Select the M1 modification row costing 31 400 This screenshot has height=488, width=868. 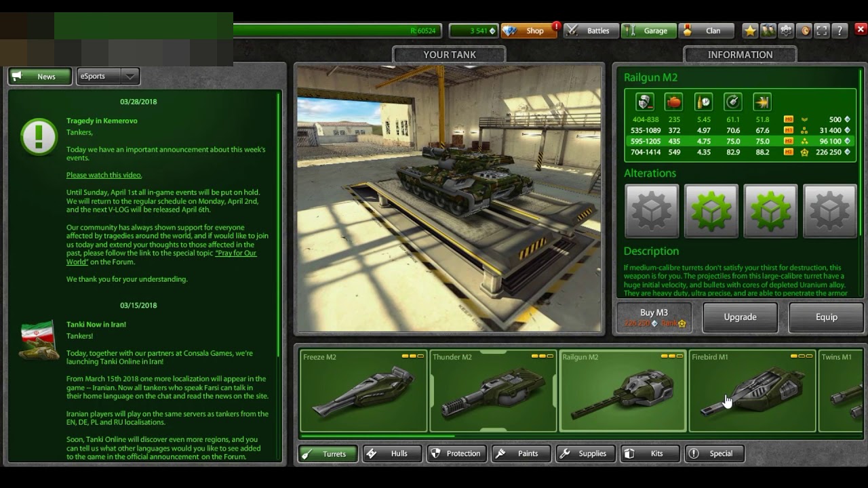740,130
